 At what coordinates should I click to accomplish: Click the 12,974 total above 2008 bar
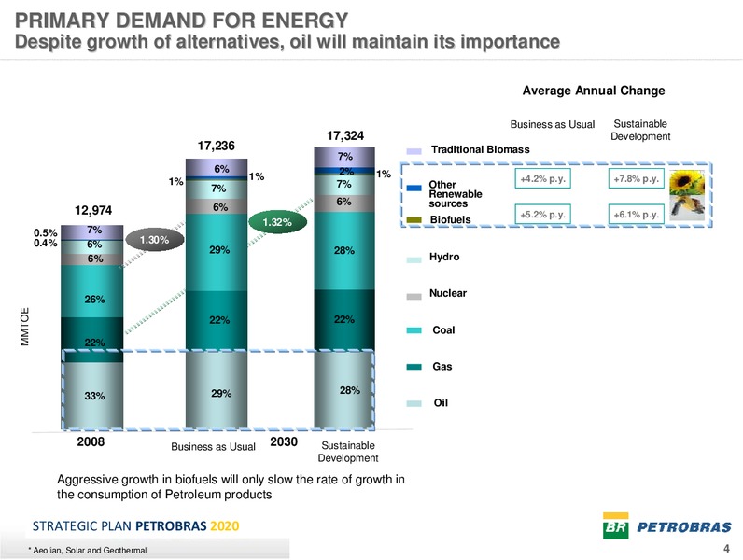(x=93, y=210)
